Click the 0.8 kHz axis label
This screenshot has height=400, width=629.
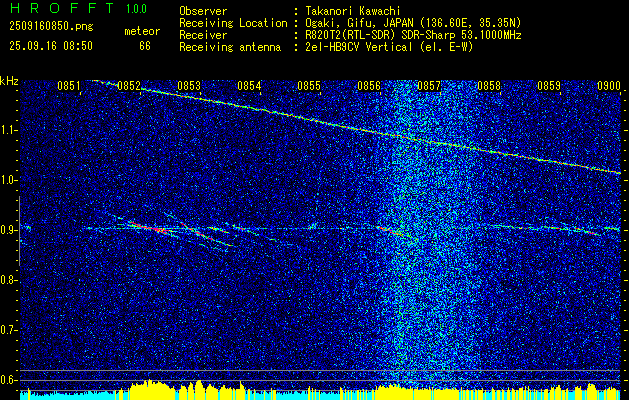click(x=7, y=280)
